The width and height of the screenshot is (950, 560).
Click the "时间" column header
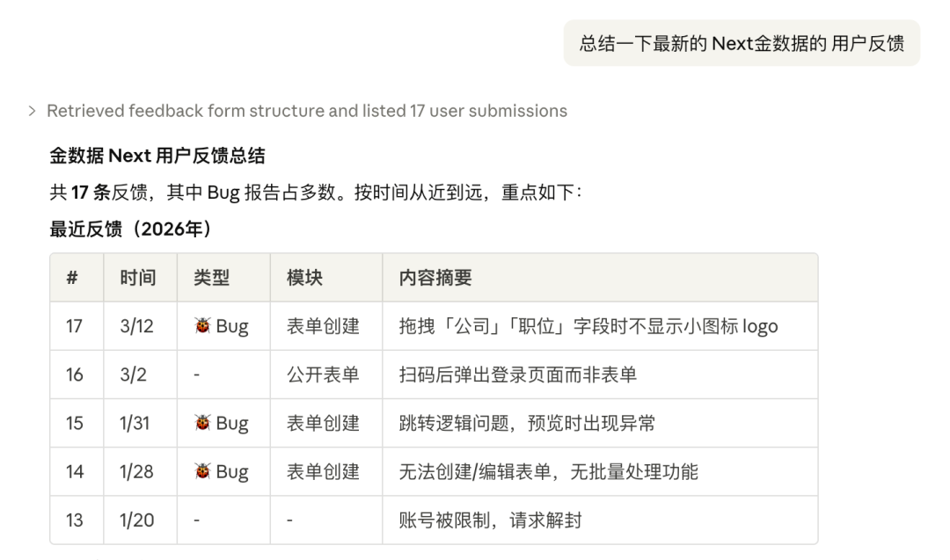point(137,278)
